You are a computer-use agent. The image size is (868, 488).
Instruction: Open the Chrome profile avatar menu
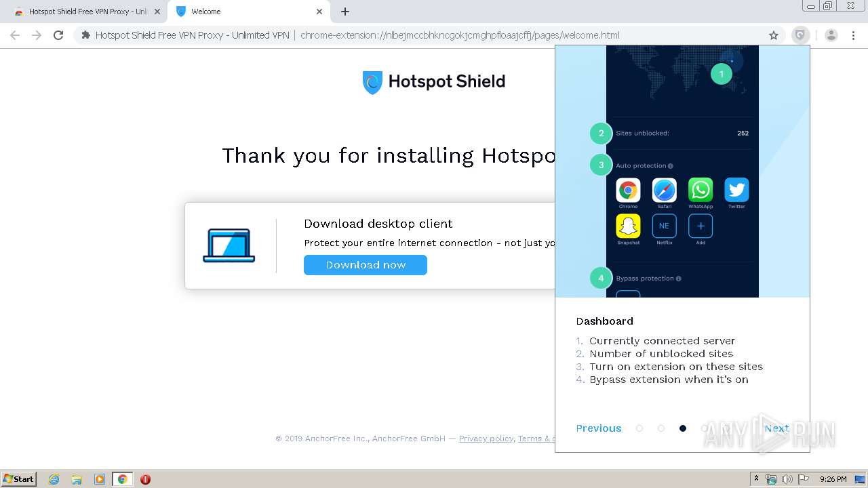point(831,35)
